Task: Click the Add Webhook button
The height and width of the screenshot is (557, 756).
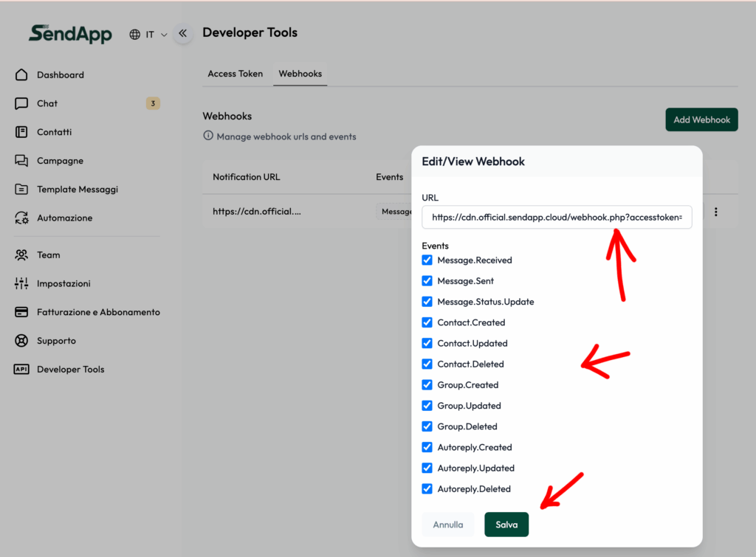Action: coord(701,120)
